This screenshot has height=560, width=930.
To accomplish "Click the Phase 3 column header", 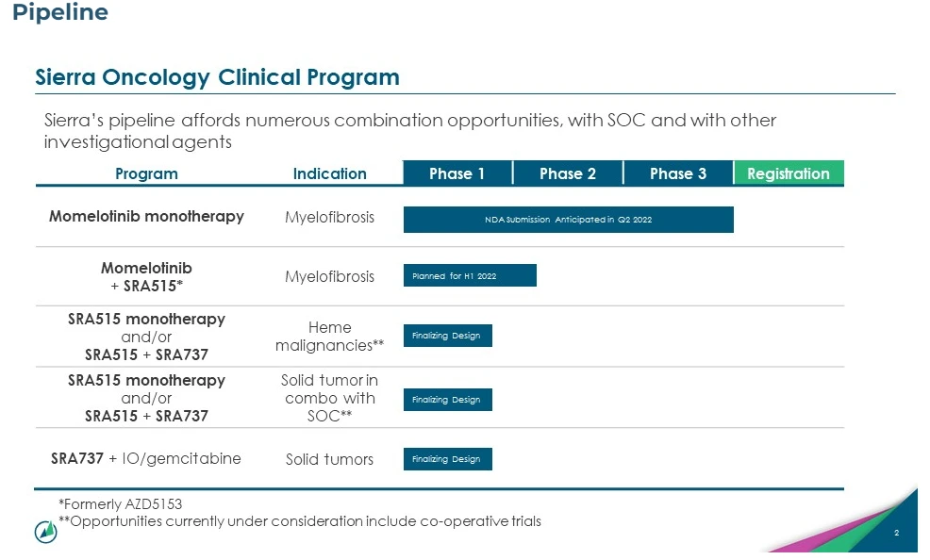I will click(677, 173).
